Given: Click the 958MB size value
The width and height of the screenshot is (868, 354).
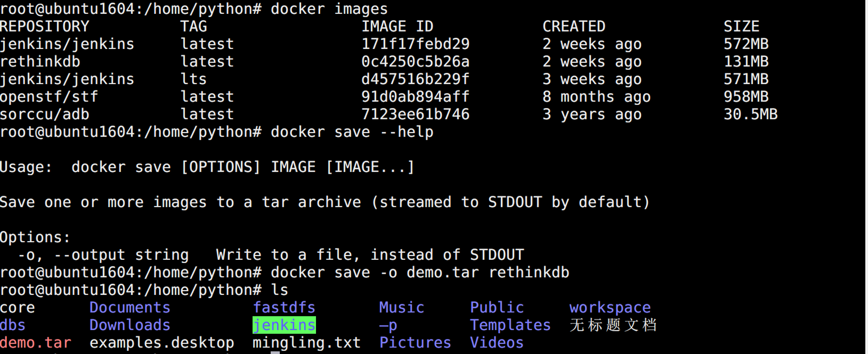Looking at the screenshot, I should pos(746,97).
